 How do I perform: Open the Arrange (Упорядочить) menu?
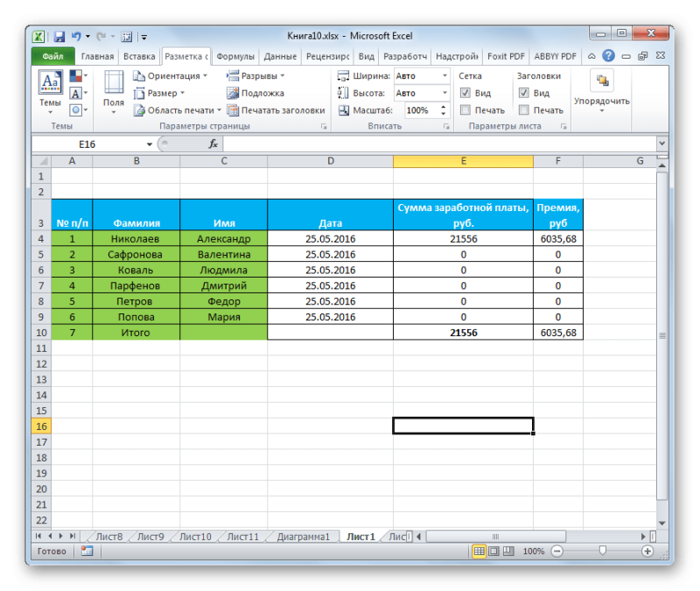[602, 93]
